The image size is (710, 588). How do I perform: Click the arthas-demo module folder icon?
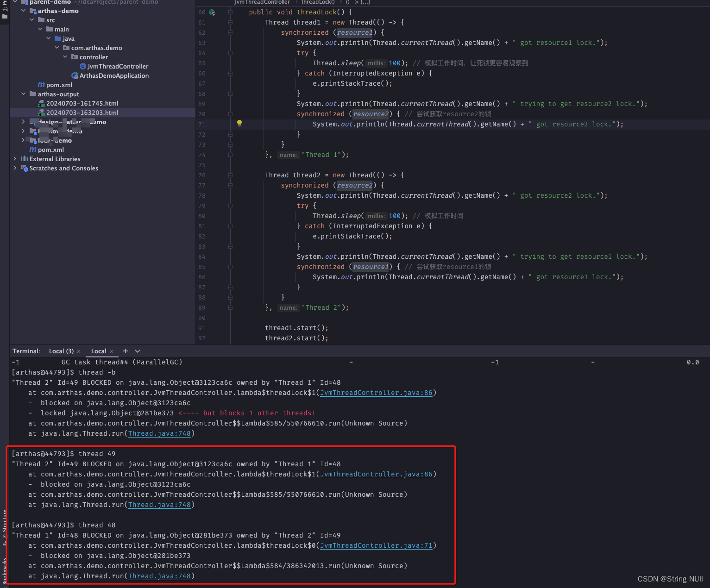tap(33, 11)
